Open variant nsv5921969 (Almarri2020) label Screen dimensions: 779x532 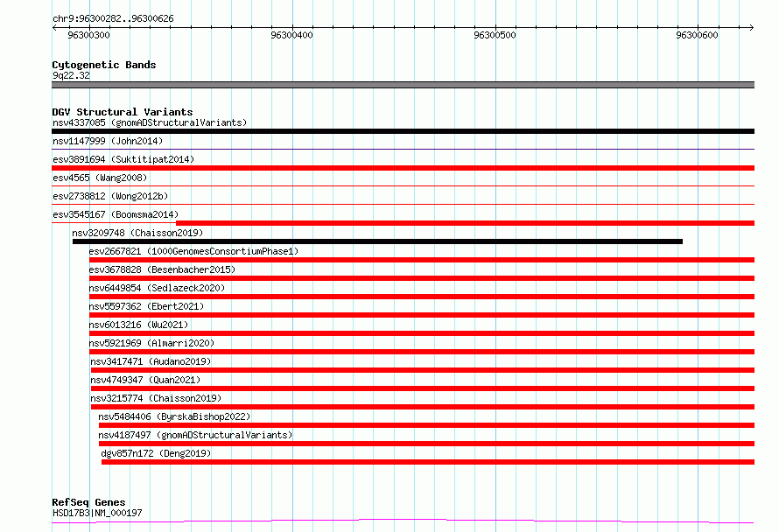pos(151,343)
